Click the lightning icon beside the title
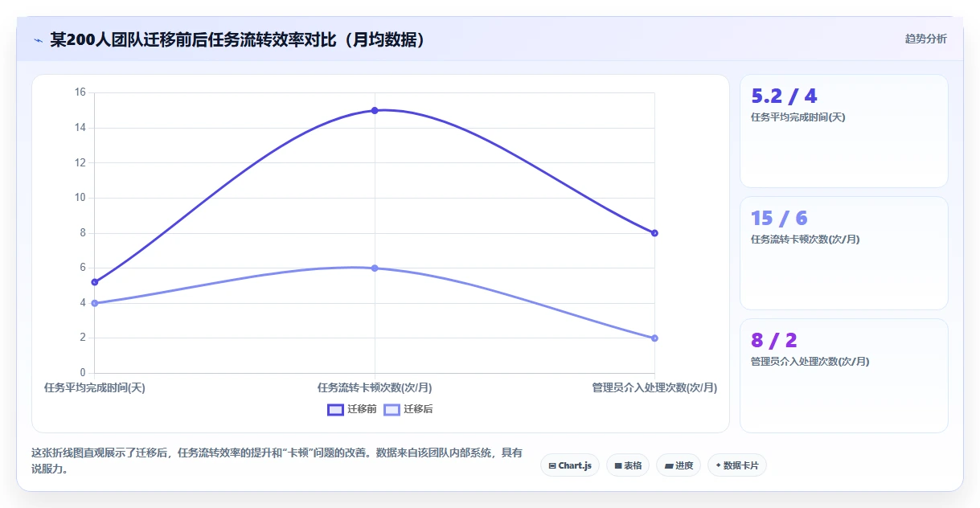The height and width of the screenshot is (508, 980). (x=39, y=40)
